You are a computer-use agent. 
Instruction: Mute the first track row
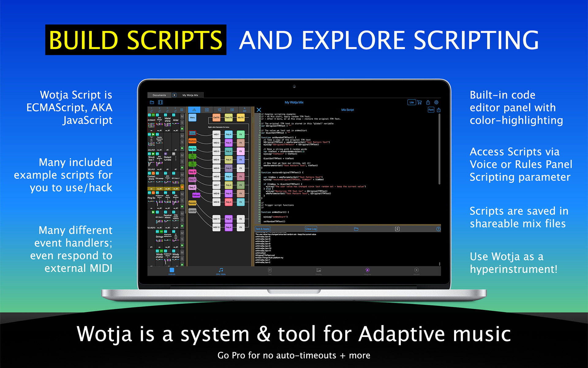point(182,117)
